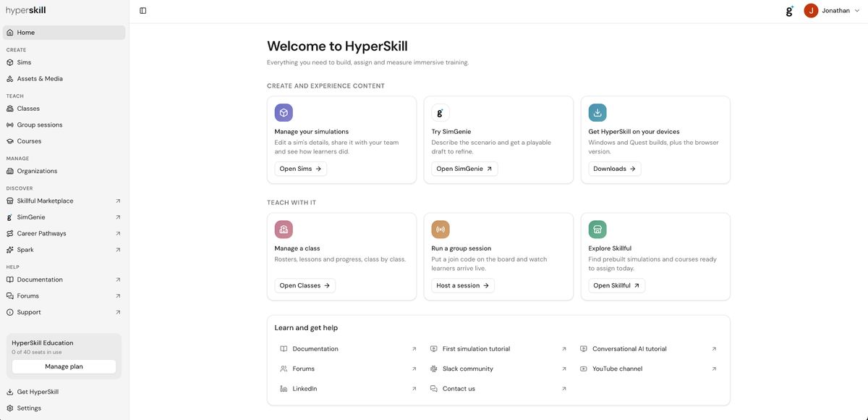Click the Open SimGenie button
This screenshot has height=420, width=868.
pos(464,169)
